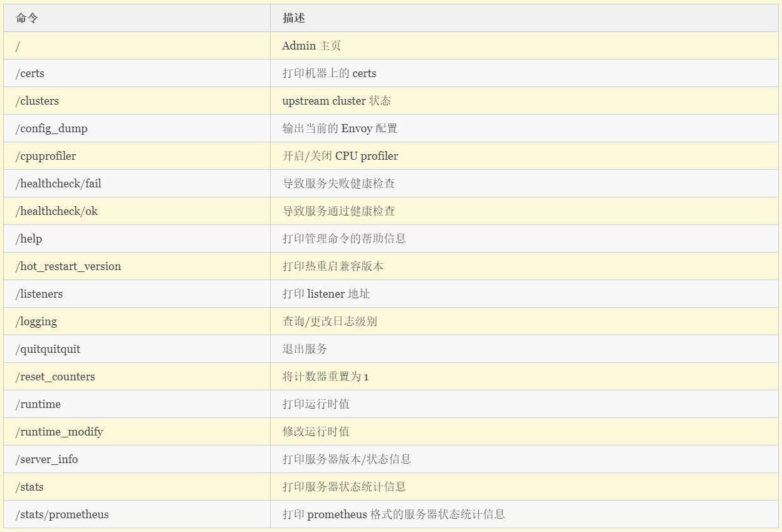This screenshot has height=532, width=782.
Task: Select the '/server_info' command cell
Action: point(137,459)
